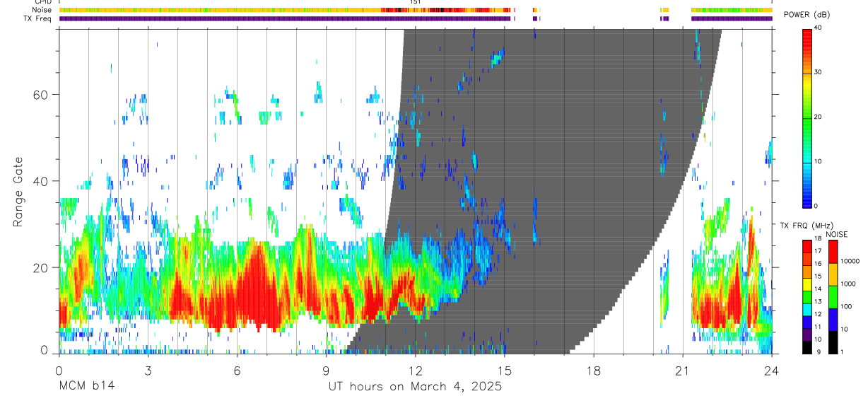
Task: Click the UT hours on March 4, 2025 title
Action: tap(415, 386)
